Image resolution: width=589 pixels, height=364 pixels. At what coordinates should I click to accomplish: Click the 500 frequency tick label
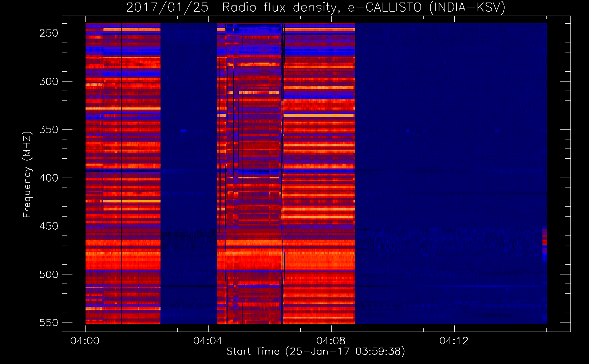click(49, 274)
